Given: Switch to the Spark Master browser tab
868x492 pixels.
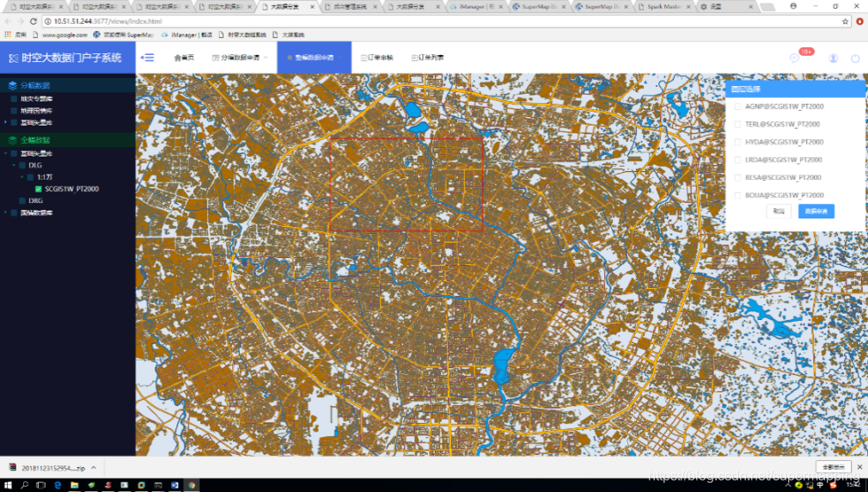Looking at the screenshot, I should (664, 7).
